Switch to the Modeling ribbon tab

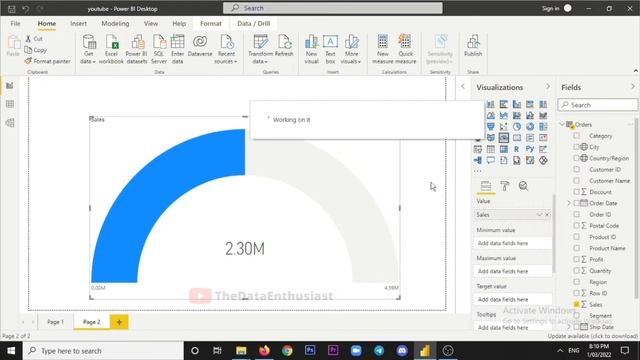point(115,24)
